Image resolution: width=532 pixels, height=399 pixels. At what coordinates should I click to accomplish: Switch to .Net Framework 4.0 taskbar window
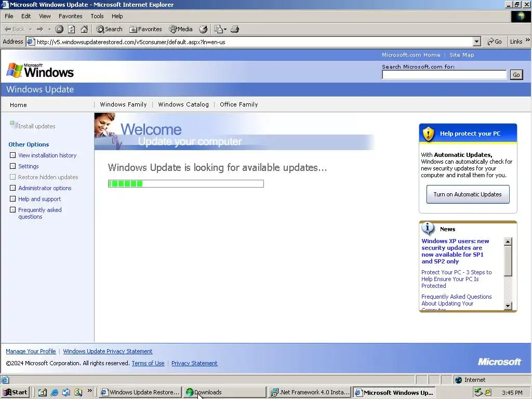coord(310,392)
